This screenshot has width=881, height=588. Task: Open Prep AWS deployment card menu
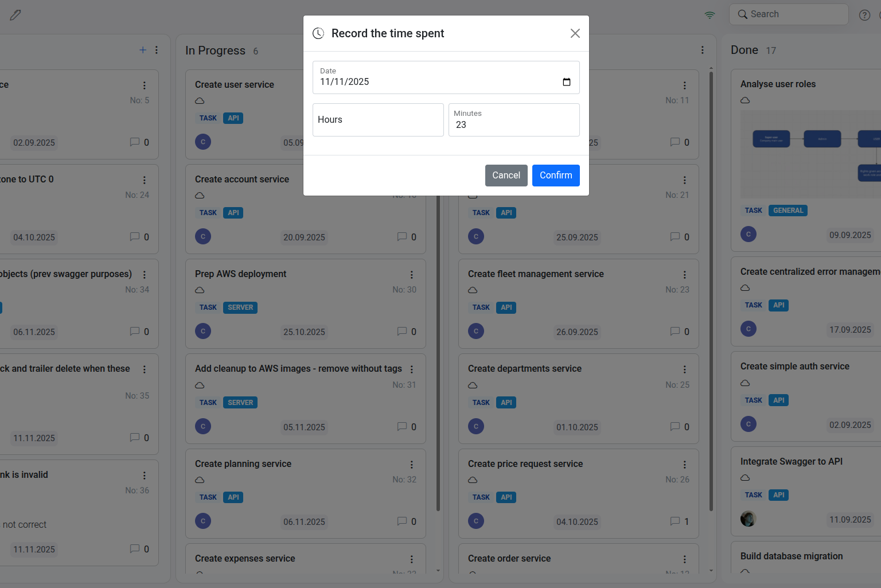coord(411,275)
